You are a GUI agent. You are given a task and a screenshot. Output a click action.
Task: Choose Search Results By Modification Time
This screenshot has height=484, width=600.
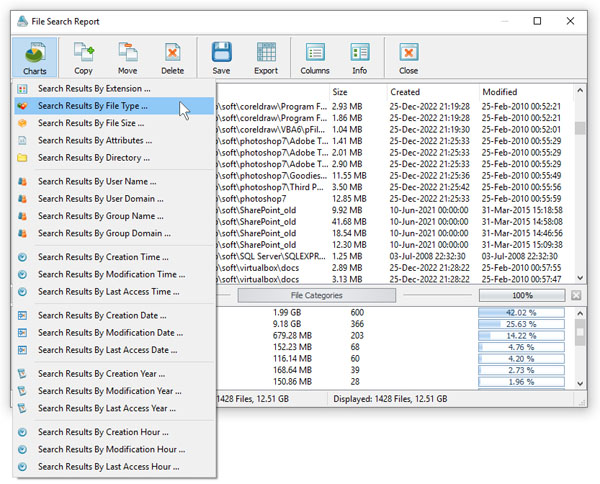(x=114, y=274)
